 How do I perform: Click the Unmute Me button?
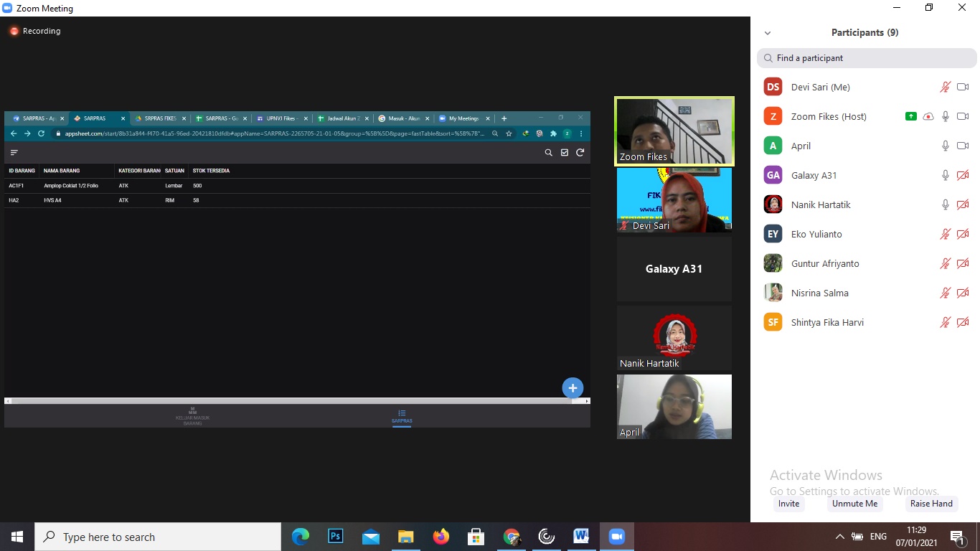(854, 504)
